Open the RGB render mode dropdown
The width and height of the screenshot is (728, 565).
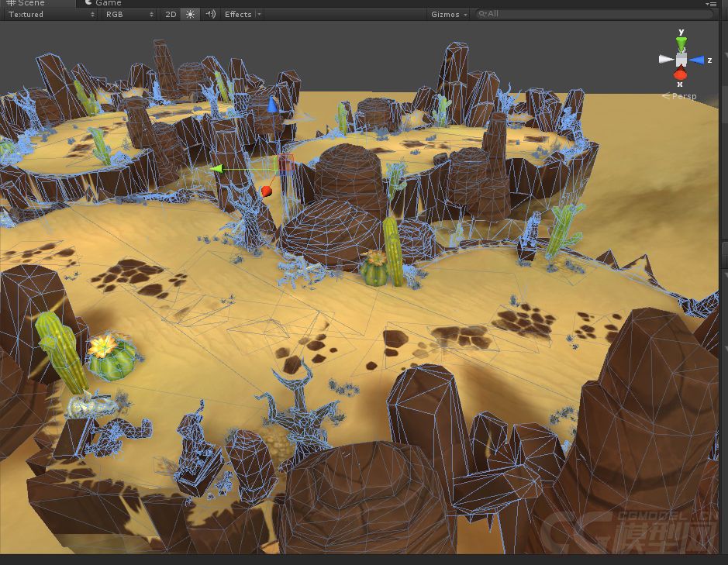click(129, 15)
